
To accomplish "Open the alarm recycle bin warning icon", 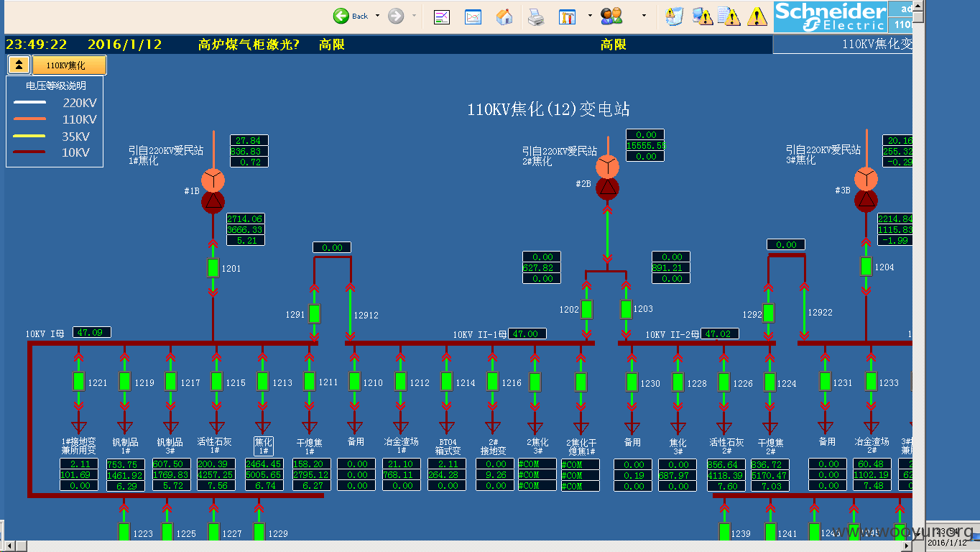I will 674,16.
